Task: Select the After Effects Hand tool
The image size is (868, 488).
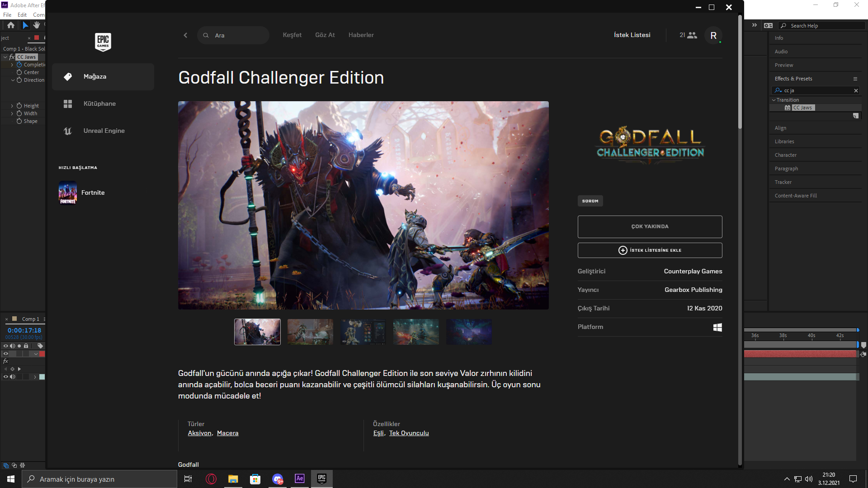Action: (x=37, y=25)
